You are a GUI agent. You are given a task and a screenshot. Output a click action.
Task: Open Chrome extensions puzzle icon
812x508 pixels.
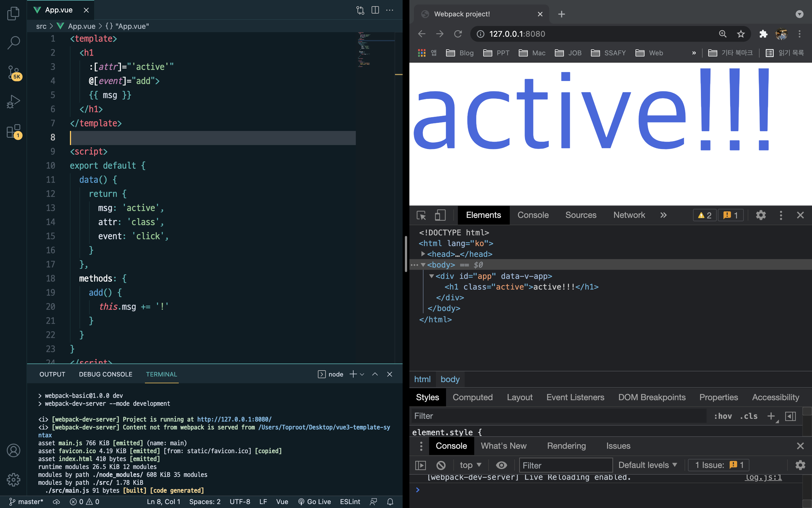click(763, 34)
